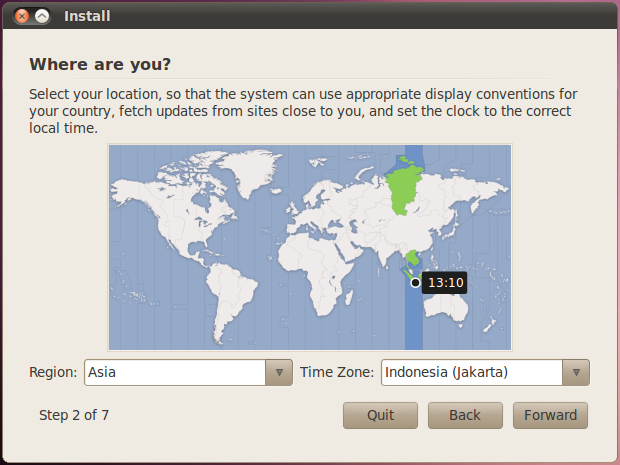Quit the installer

click(380, 415)
